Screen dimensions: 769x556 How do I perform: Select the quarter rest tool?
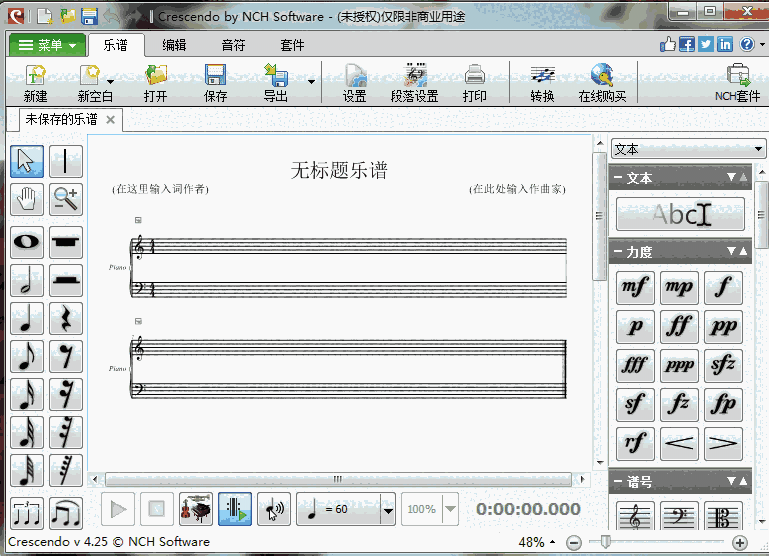pos(66,319)
